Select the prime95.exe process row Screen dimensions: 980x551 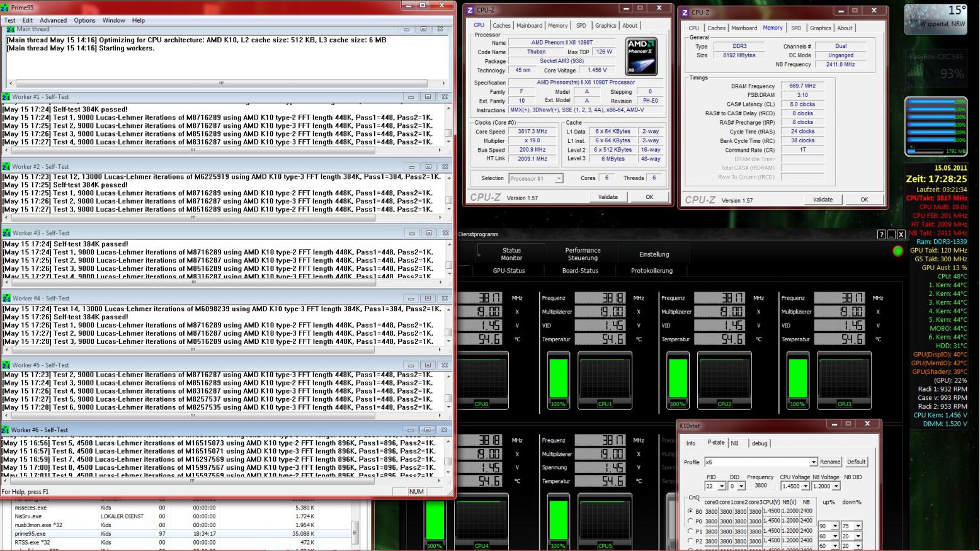(x=176, y=534)
